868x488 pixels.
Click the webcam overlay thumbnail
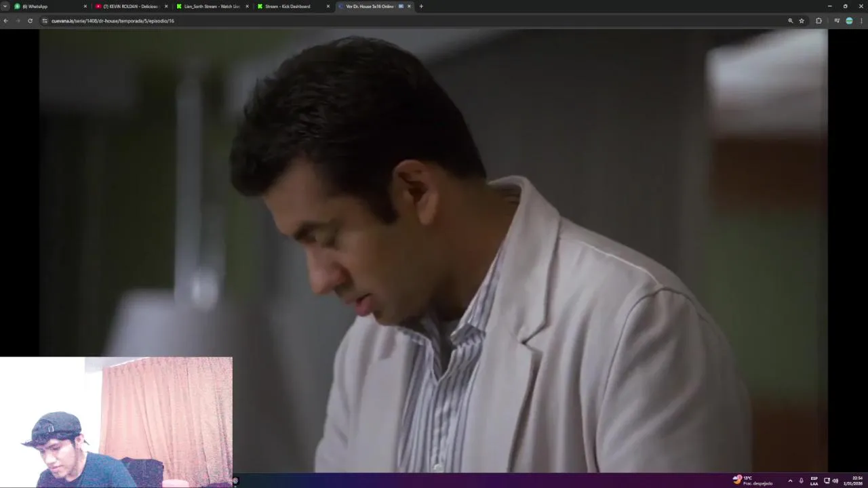pyautogui.click(x=116, y=422)
